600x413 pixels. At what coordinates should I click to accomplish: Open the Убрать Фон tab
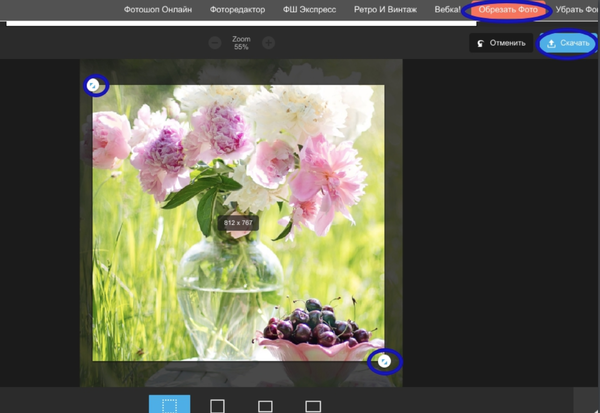(577, 10)
